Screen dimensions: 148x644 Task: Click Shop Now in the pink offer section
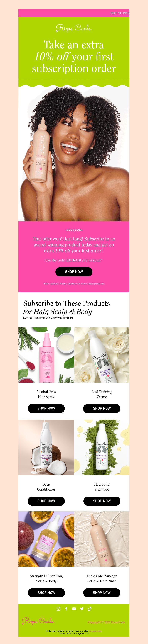pos(74,271)
